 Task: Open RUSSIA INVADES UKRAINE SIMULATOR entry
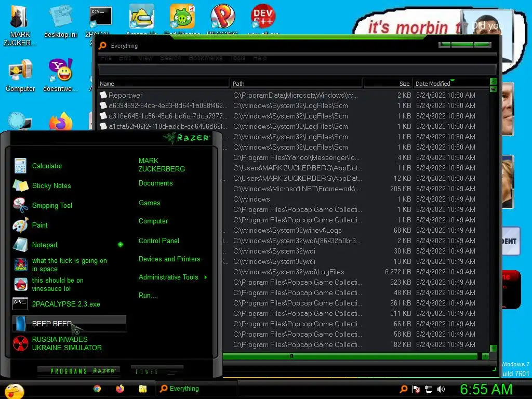pyautogui.click(x=68, y=343)
